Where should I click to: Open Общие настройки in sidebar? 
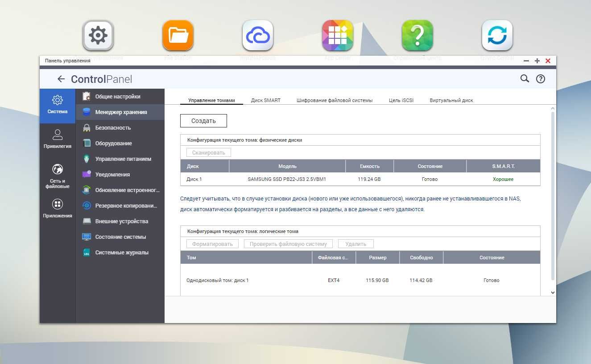[x=120, y=97]
